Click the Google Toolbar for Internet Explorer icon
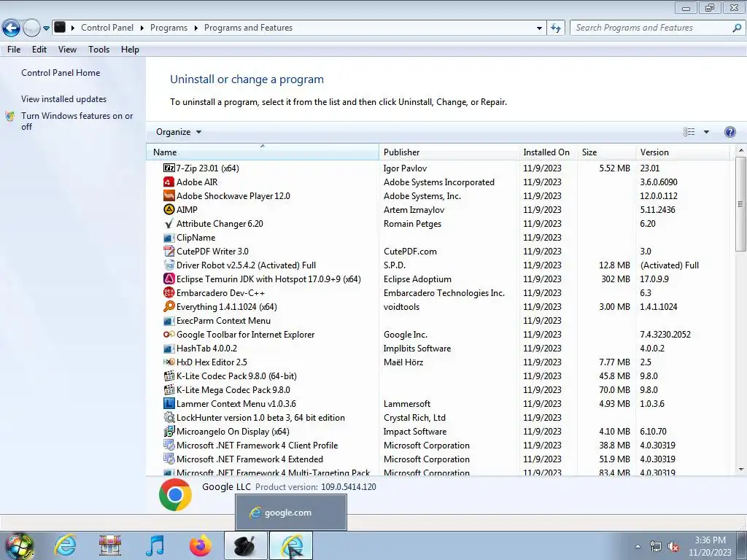The image size is (747, 560). point(169,334)
